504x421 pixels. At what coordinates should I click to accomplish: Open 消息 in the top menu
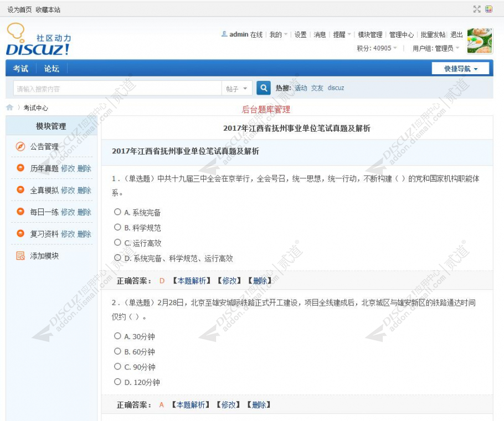320,34
